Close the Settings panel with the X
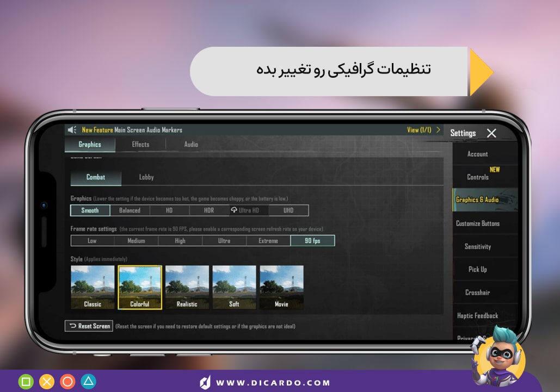 [491, 133]
